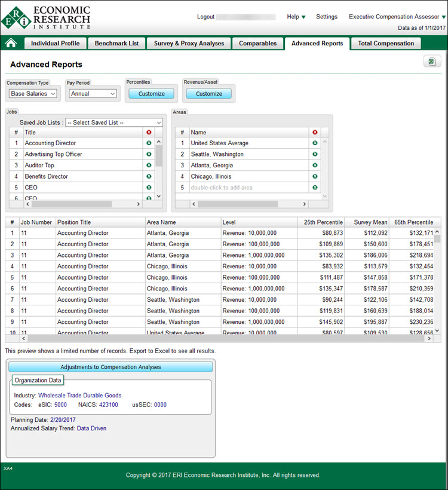Expand Adjustments to Compensation Analyses panel
This screenshot has width=448, height=490.
point(111,367)
